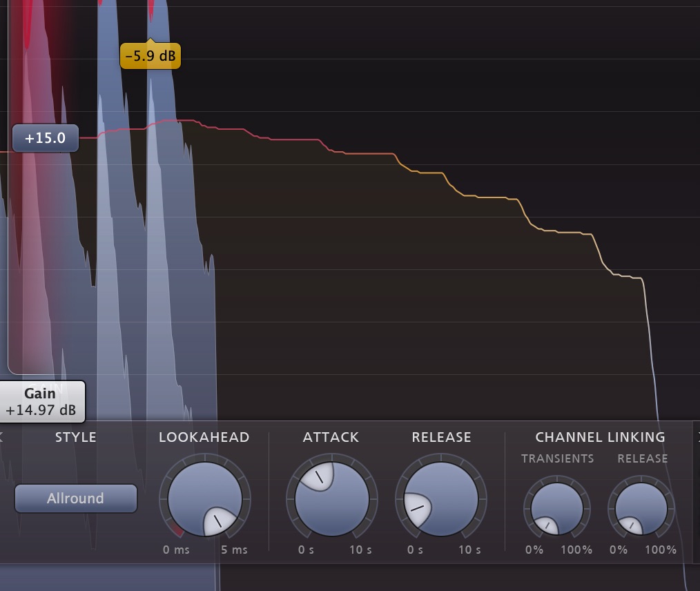Click the +15.0 gain value handle
Image resolution: width=700 pixels, height=591 pixels.
click(46, 138)
